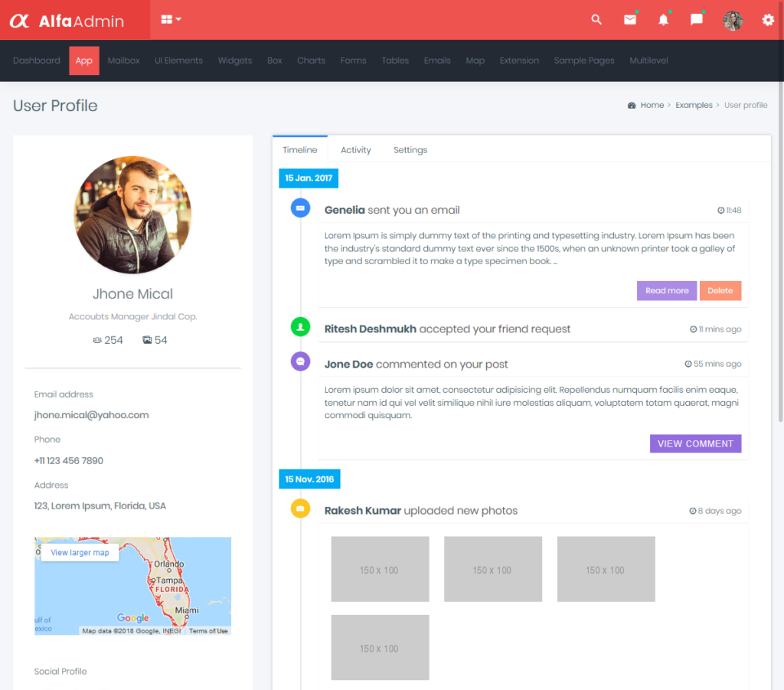Click the purple comment timeline icon
Screen dimensions: 784x690
point(300,361)
